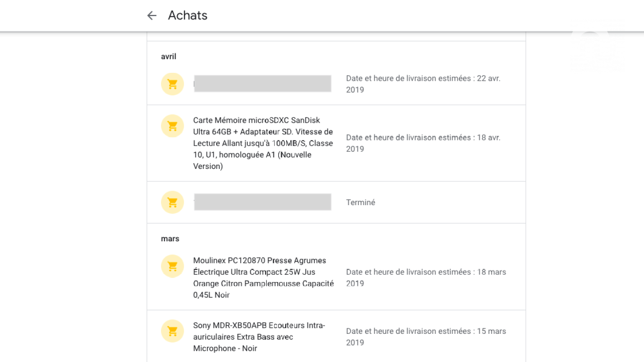Click the delivery estimate 22 avr. 2019
644x362 pixels.
click(x=423, y=84)
